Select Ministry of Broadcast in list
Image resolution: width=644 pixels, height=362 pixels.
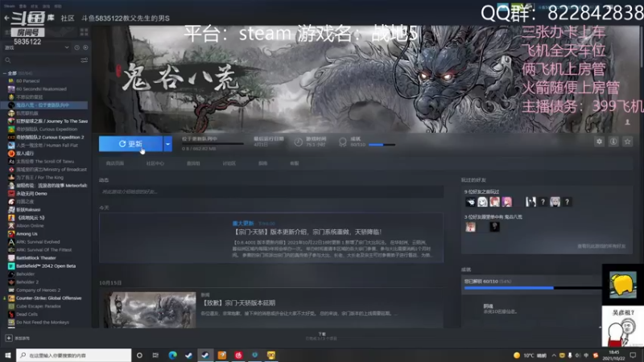pyautogui.click(x=52, y=170)
